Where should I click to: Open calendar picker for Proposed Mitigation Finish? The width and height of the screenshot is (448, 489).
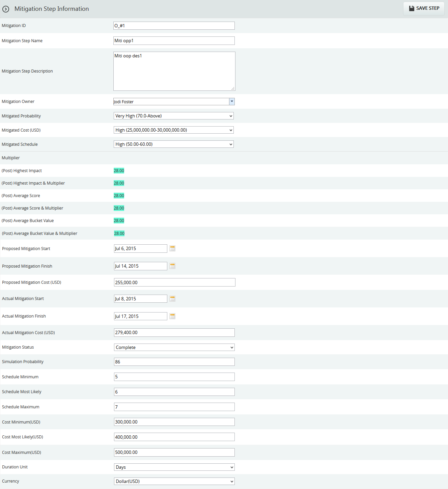point(172,266)
